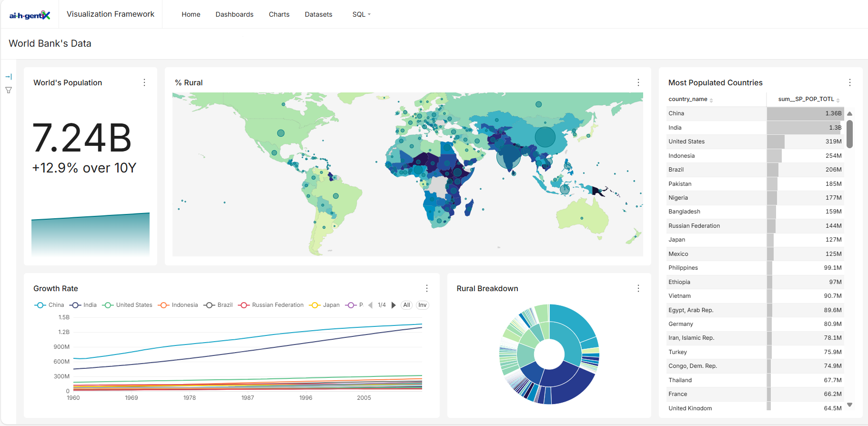The width and height of the screenshot is (868, 426).
Task: Go to next legend page arrow
Action: [x=394, y=305]
